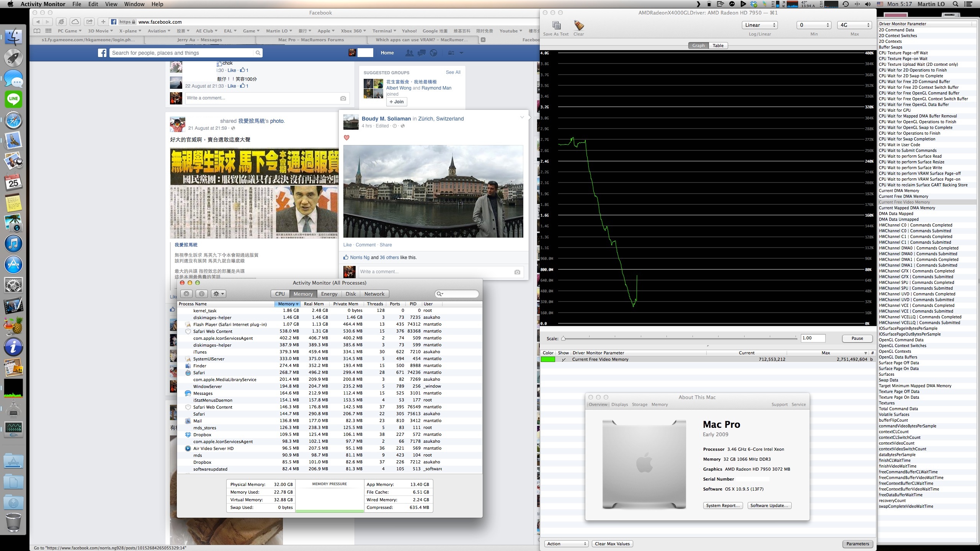Click Activity Monitor process search field
Screen dimensions: 980x551
pos(457,294)
